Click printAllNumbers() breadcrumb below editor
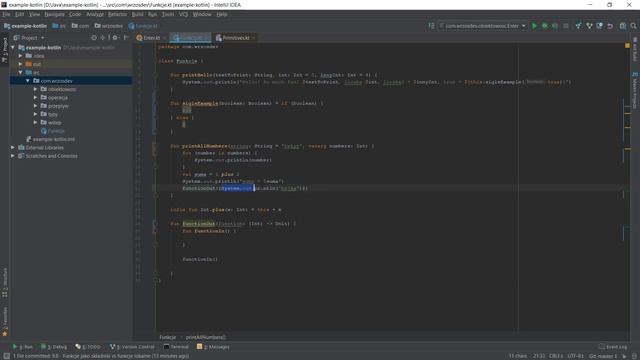The image size is (640, 360). 206,337
